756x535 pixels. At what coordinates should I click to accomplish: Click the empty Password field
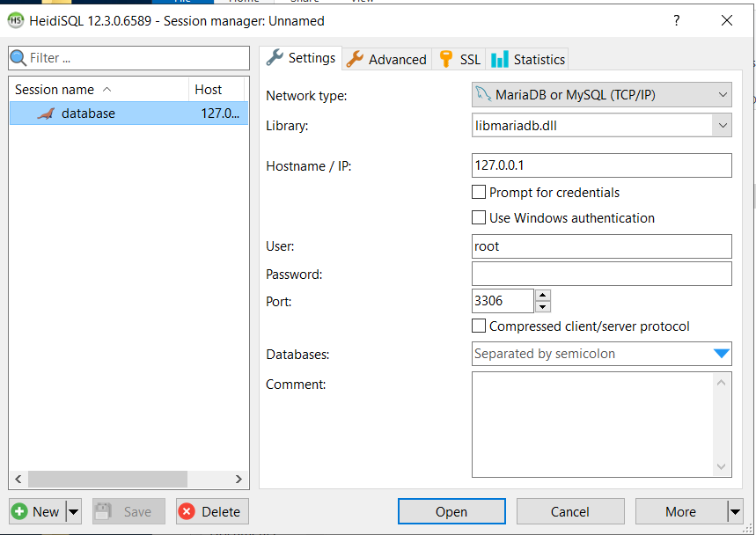(601, 274)
